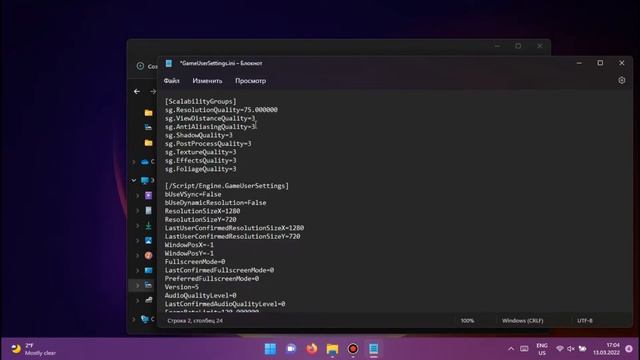Viewport: 640px width, 360px height.
Task: Select the OneDrive cloud icon in Explorer sidebar
Action: (x=145, y=162)
